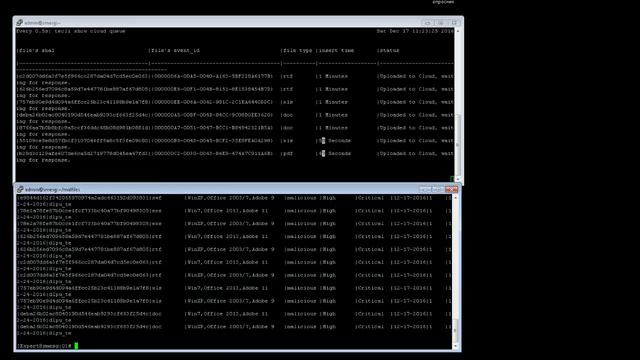640x360 pixels.
Task: Click 'malicious' in the exe Win7 row
Action: [x=301, y=211]
